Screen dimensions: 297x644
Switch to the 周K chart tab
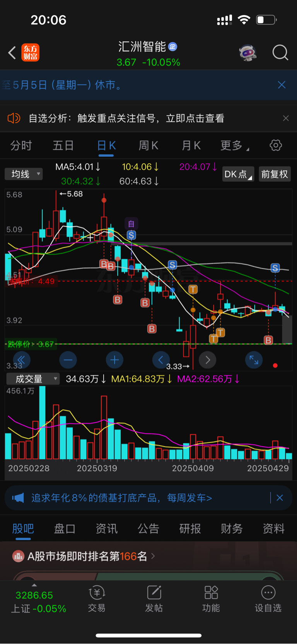(148, 146)
